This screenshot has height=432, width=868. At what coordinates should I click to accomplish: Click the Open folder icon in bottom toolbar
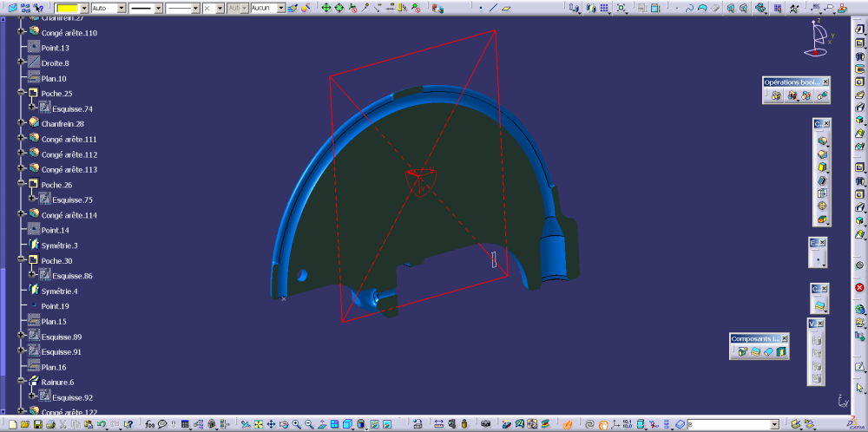click(x=25, y=424)
